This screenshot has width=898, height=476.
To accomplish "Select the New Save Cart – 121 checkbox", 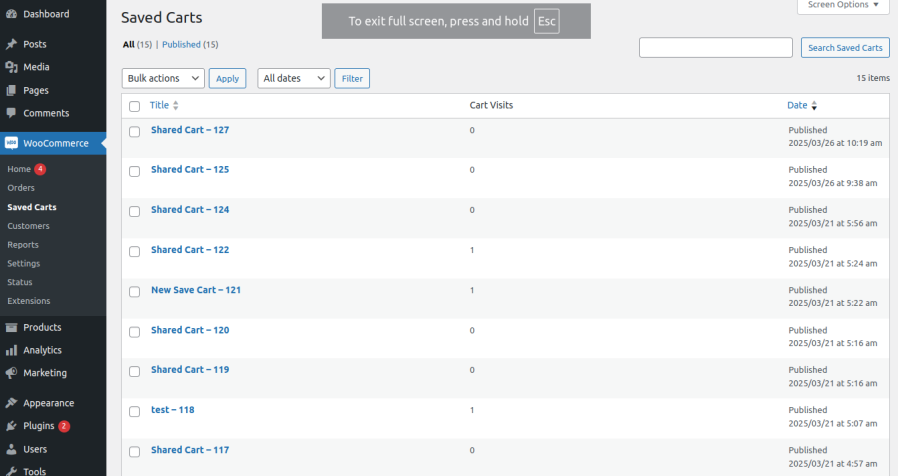I will [x=134, y=291].
